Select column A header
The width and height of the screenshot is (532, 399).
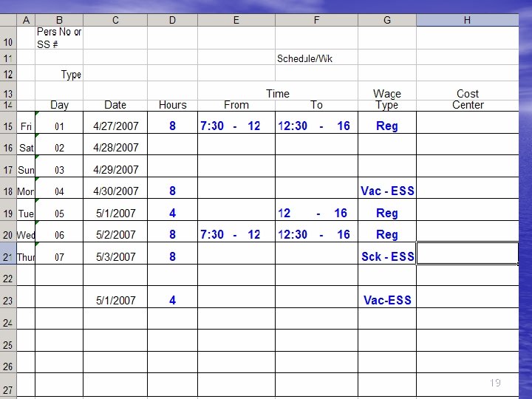pos(26,20)
